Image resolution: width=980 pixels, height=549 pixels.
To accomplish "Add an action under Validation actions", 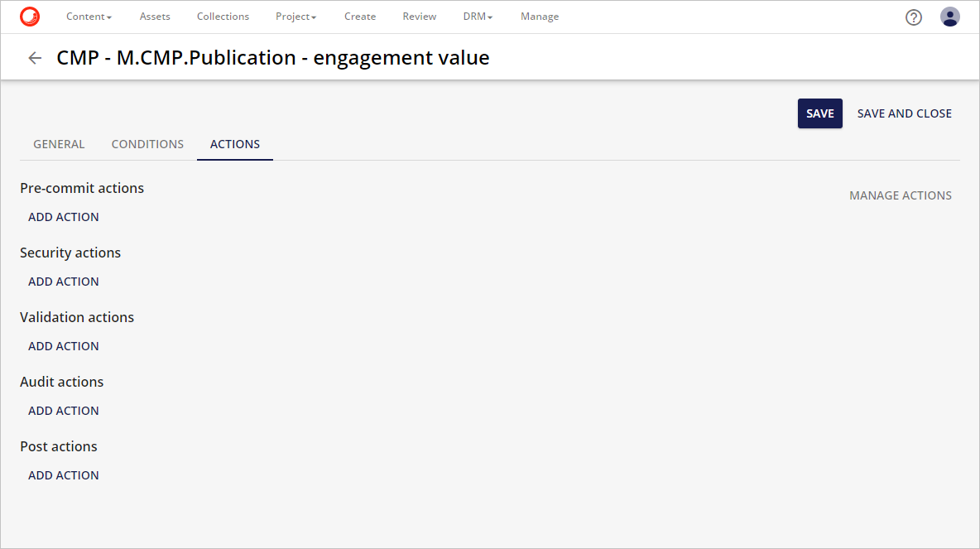I will (x=64, y=345).
